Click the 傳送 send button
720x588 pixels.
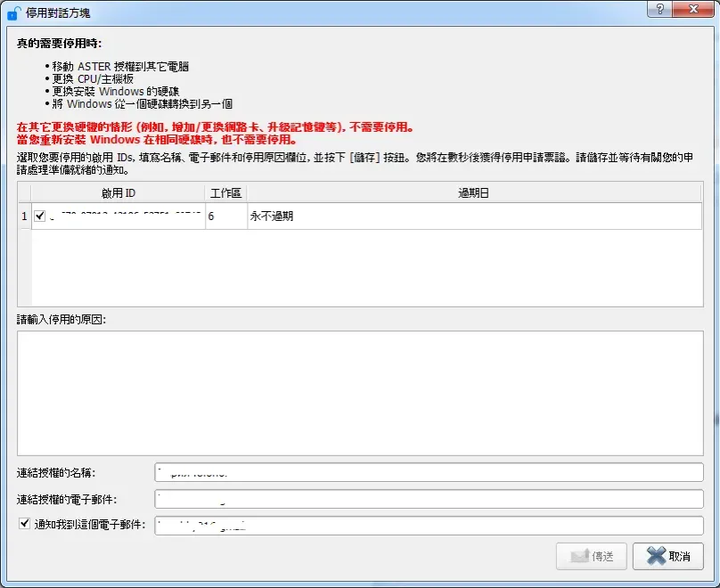click(x=591, y=556)
